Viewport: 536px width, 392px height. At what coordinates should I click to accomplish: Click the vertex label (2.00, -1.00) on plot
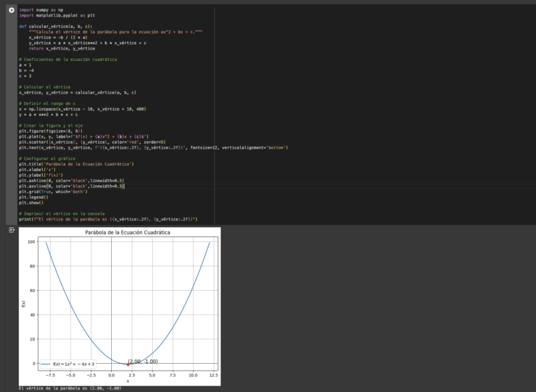coord(143,362)
